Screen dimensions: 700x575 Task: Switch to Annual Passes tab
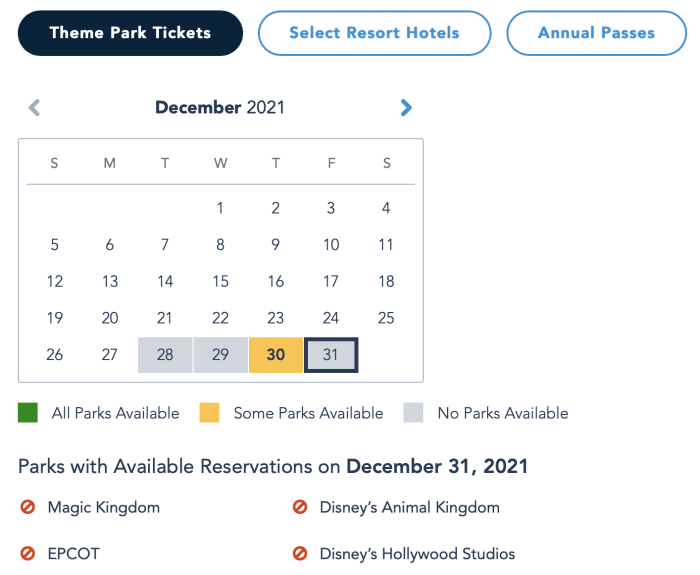tap(596, 33)
